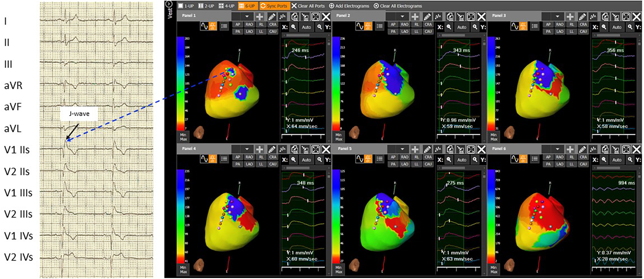Toggle Sync Ports off

[274, 6]
